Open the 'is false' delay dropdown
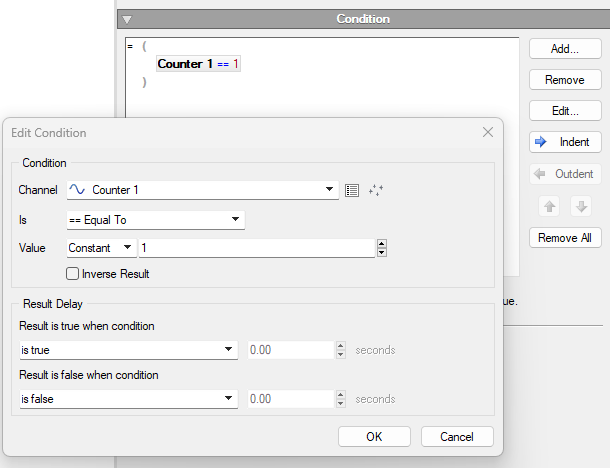 (128, 399)
